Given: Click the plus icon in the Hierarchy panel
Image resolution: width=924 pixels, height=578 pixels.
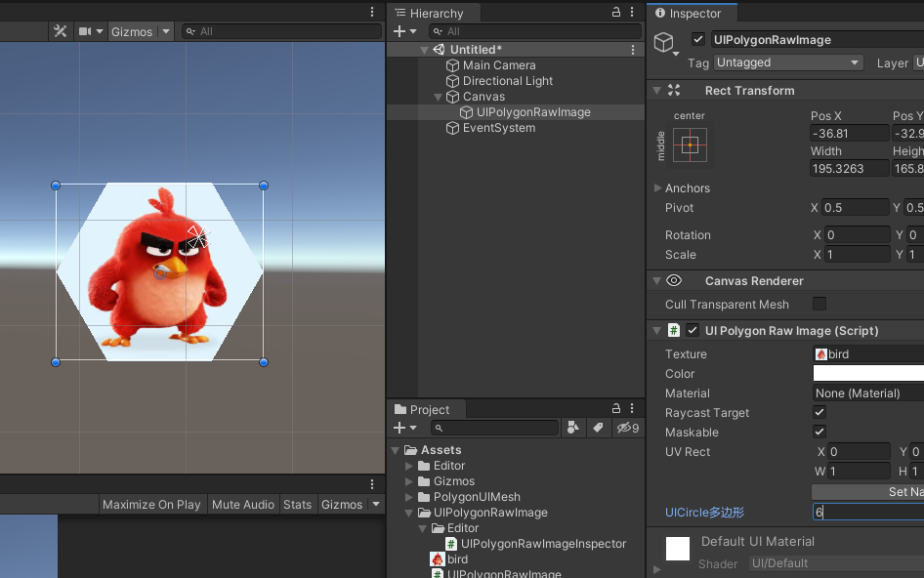Looking at the screenshot, I should tap(400, 30).
